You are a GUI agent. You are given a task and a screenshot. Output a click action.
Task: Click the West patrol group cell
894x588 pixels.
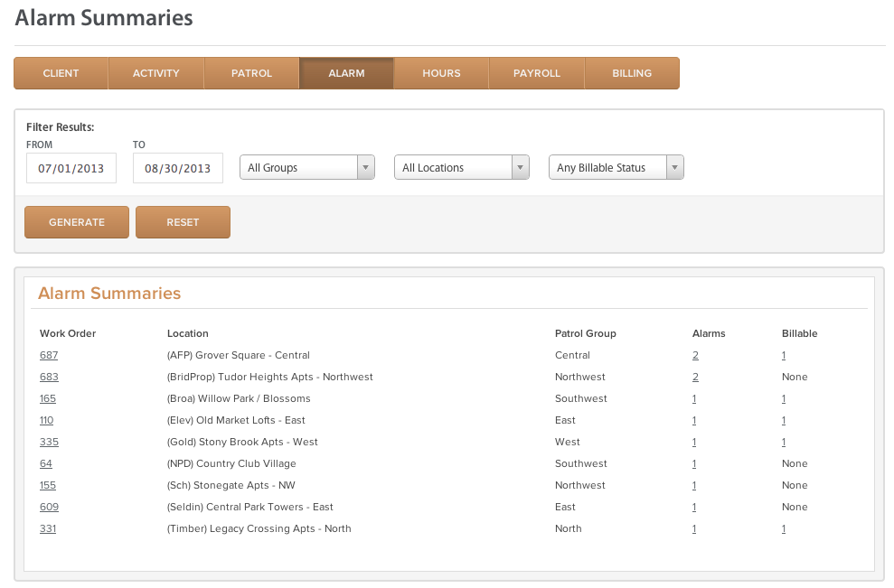(568, 442)
